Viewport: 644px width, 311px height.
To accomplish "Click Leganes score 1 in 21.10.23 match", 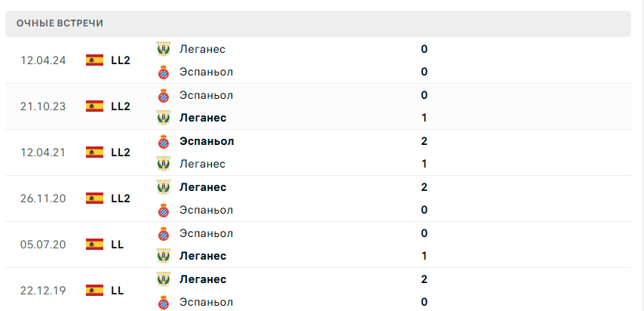I will point(425,118).
